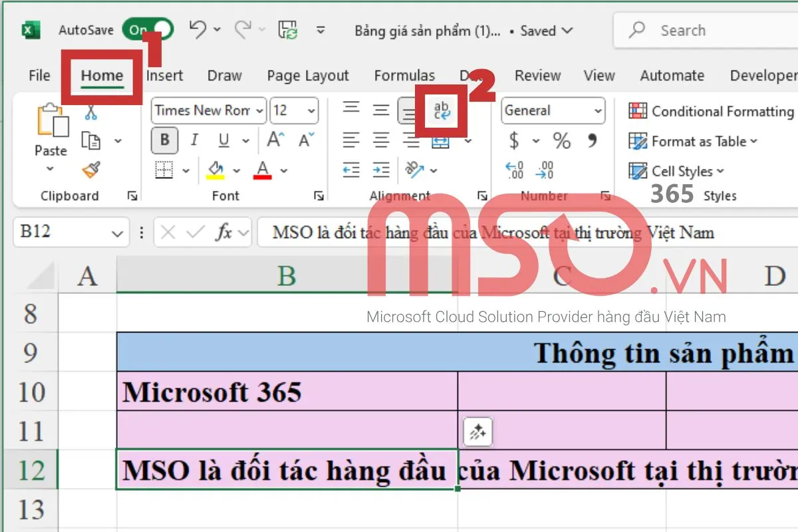The height and width of the screenshot is (532, 798).
Task: Switch to the View tab
Action: pos(599,76)
